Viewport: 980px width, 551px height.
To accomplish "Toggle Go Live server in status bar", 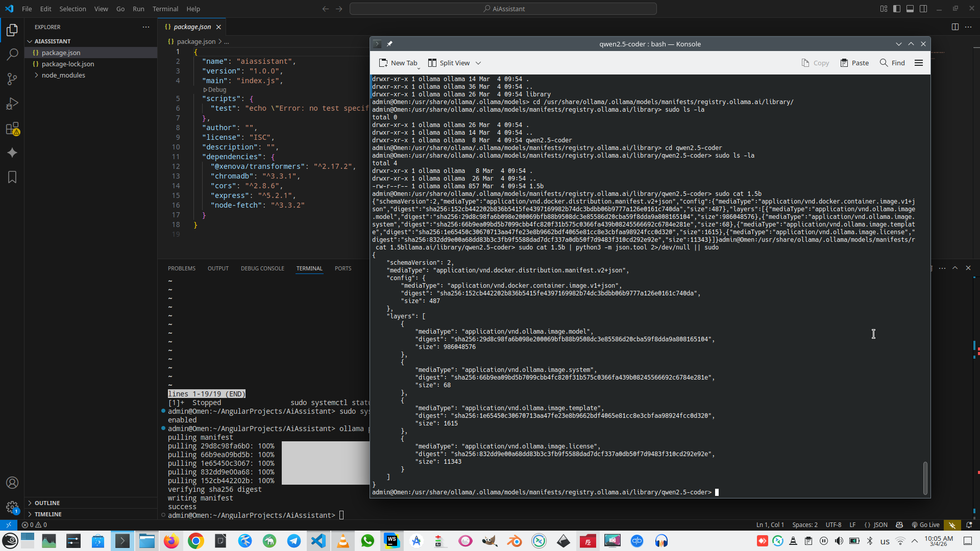I will [925, 524].
